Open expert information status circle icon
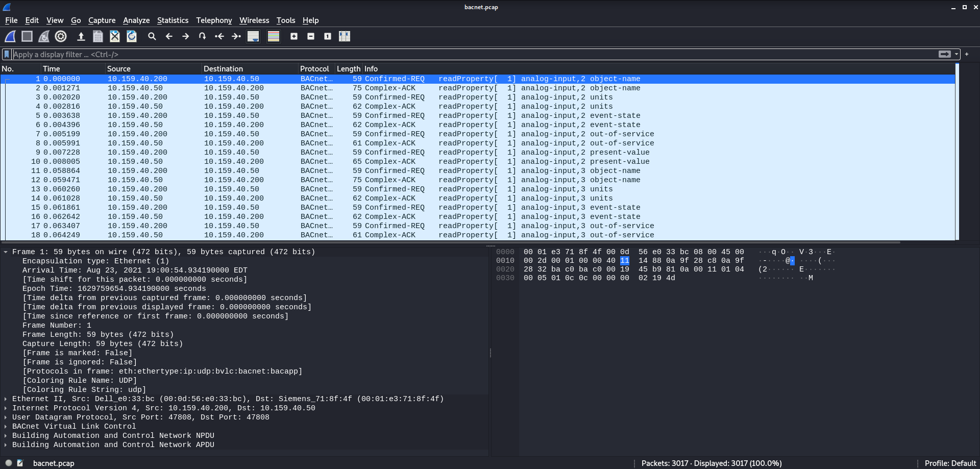Screen dimensions: 980x469 coord(9,463)
